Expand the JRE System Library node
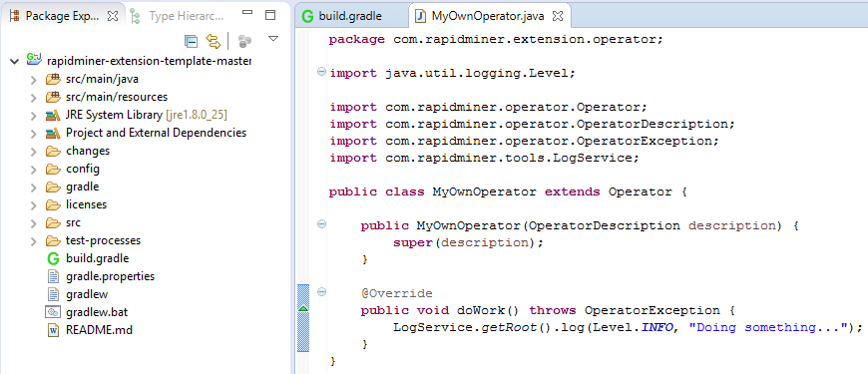The image size is (868, 374). click(33, 116)
